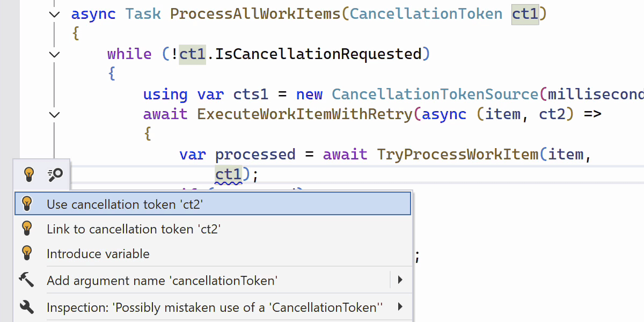
Task: Click highlighted ct1 parameter in method signature
Action: 525,14
